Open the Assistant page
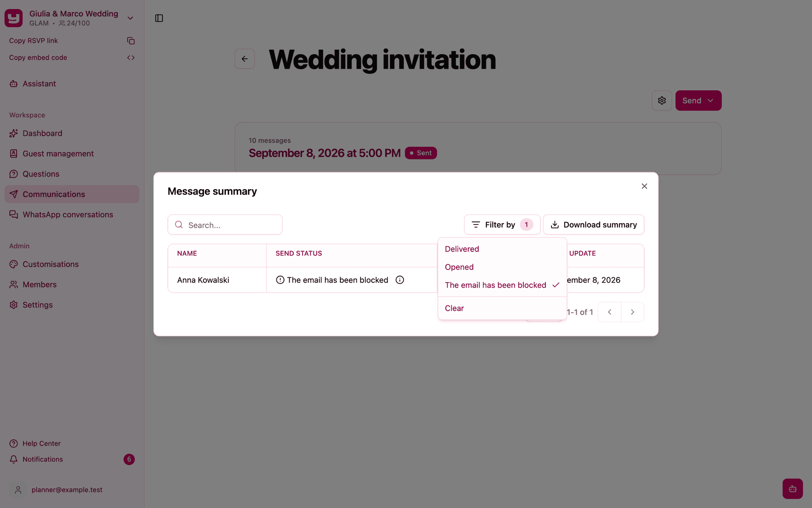The height and width of the screenshot is (508, 812). [72, 84]
